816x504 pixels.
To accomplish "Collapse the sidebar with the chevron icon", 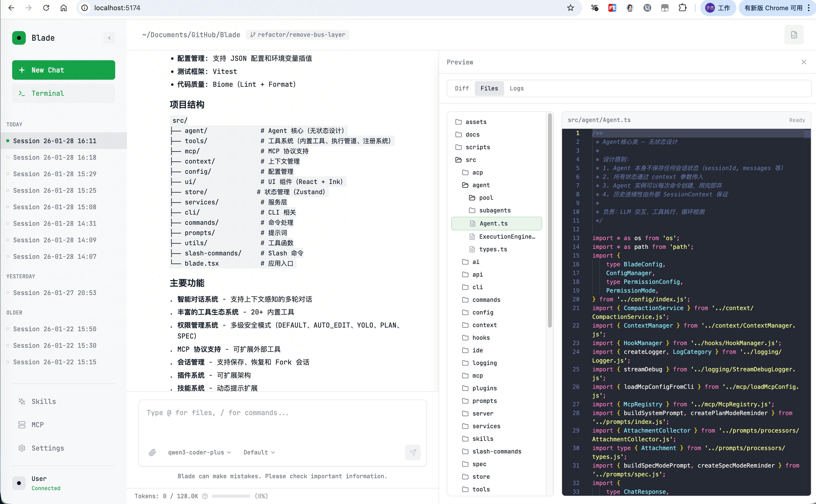I will [x=109, y=38].
